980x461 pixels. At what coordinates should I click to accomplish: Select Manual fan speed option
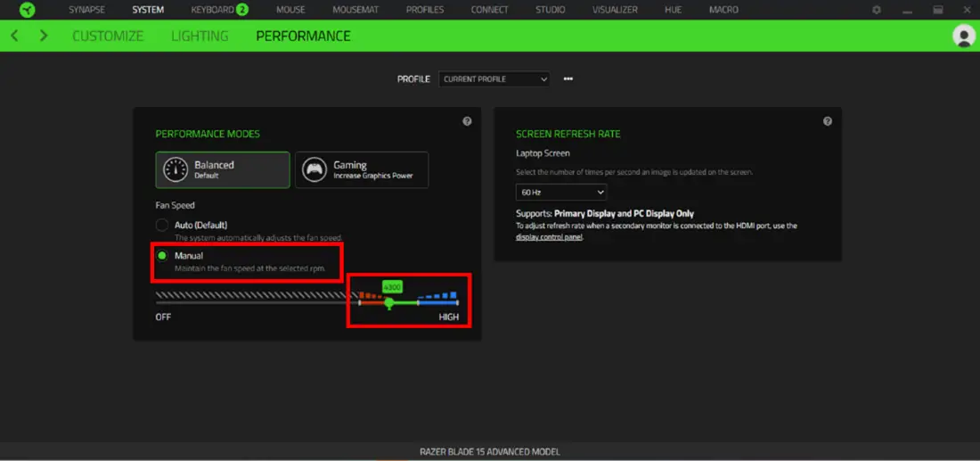(x=162, y=255)
